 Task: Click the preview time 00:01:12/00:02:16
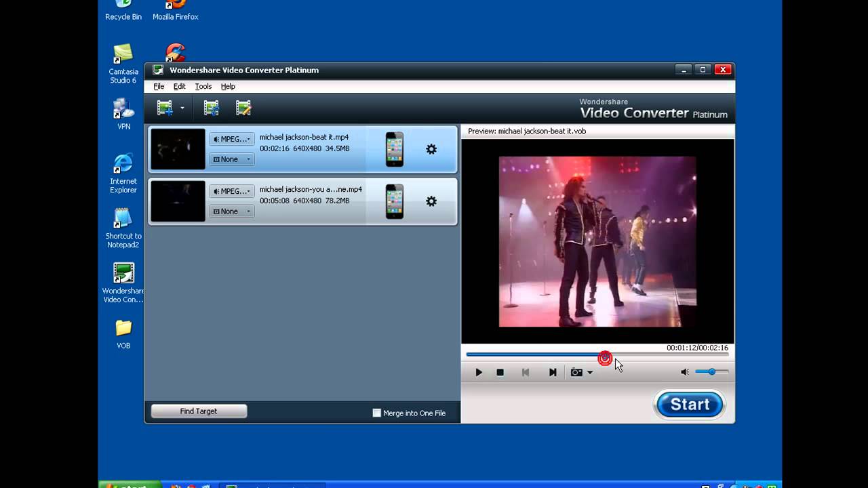coord(697,348)
